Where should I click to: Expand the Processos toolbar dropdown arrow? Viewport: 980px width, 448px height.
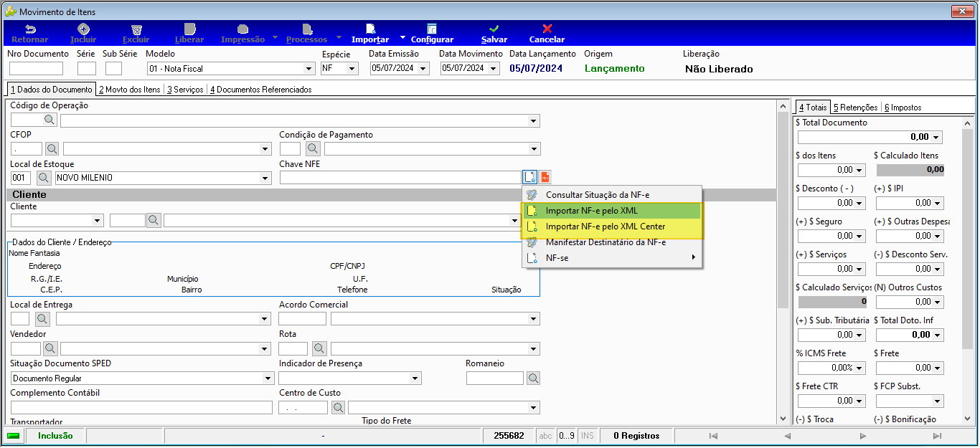coord(339,37)
